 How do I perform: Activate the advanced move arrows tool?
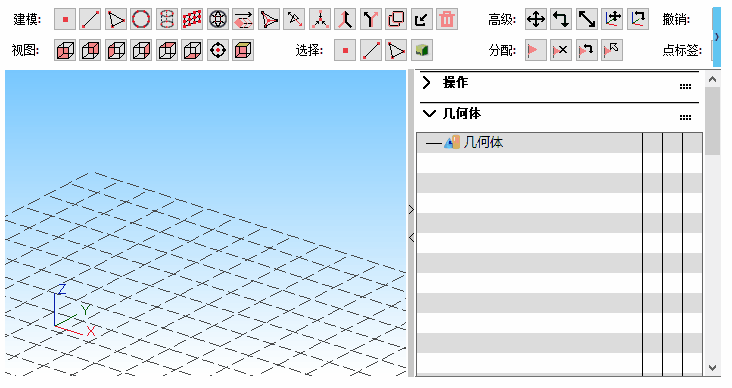(536, 20)
